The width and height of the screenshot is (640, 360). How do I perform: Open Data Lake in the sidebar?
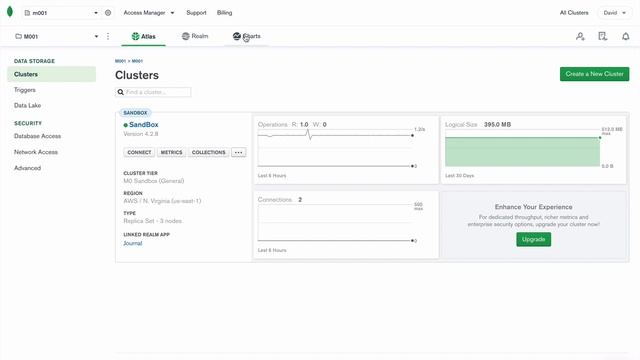tap(27, 105)
